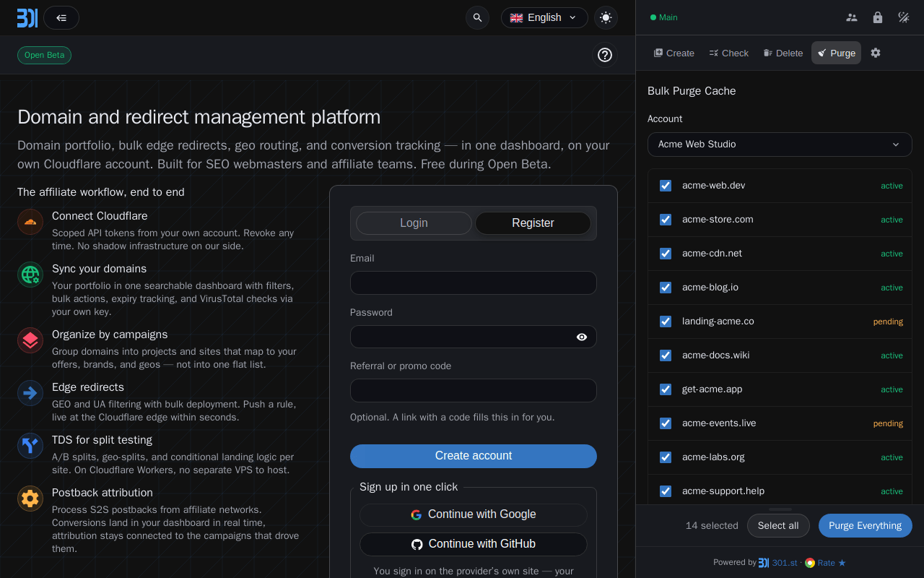Screen dimensions: 924x578
Task: Click the 301 logo in the header
Action: click(27, 17)
